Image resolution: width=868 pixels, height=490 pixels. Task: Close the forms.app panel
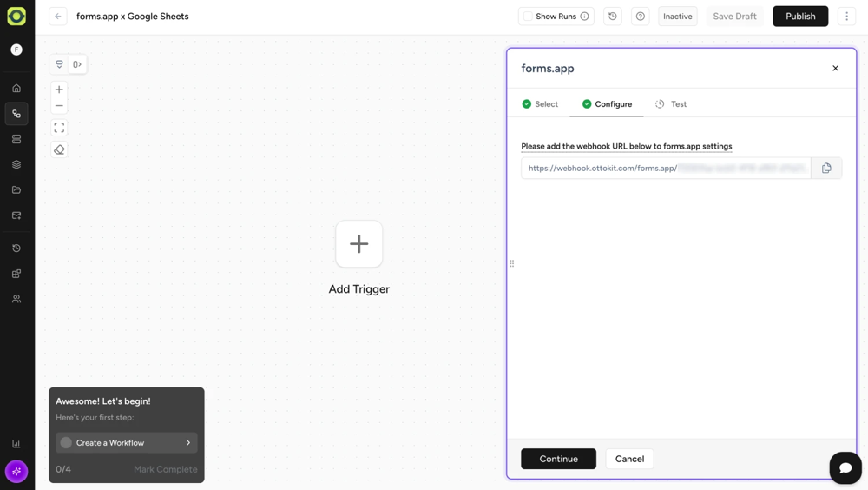click(835, 68)
